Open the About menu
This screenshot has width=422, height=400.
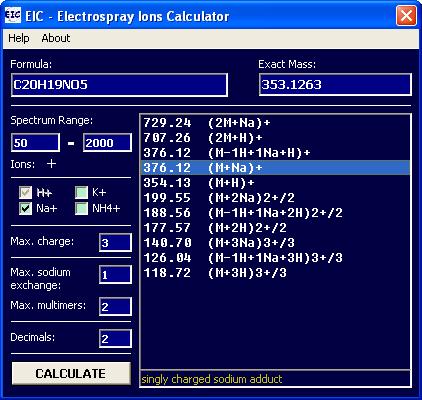click(56, 38)
